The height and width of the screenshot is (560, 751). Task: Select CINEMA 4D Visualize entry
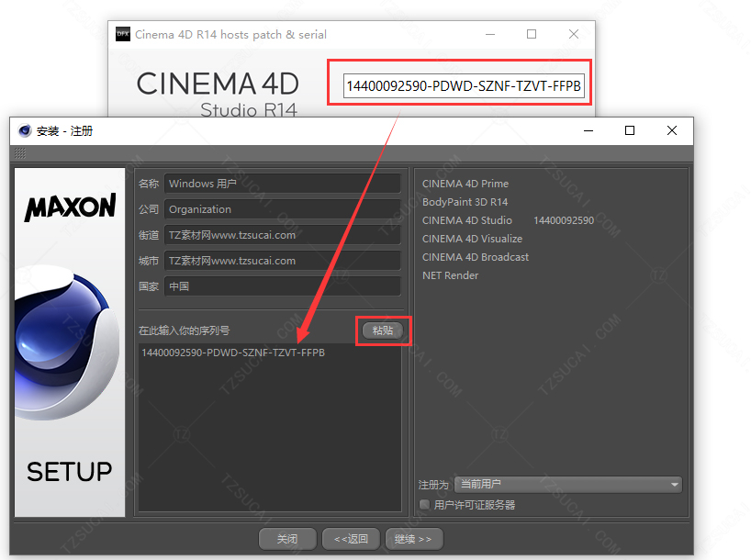[x=472, y=239]
